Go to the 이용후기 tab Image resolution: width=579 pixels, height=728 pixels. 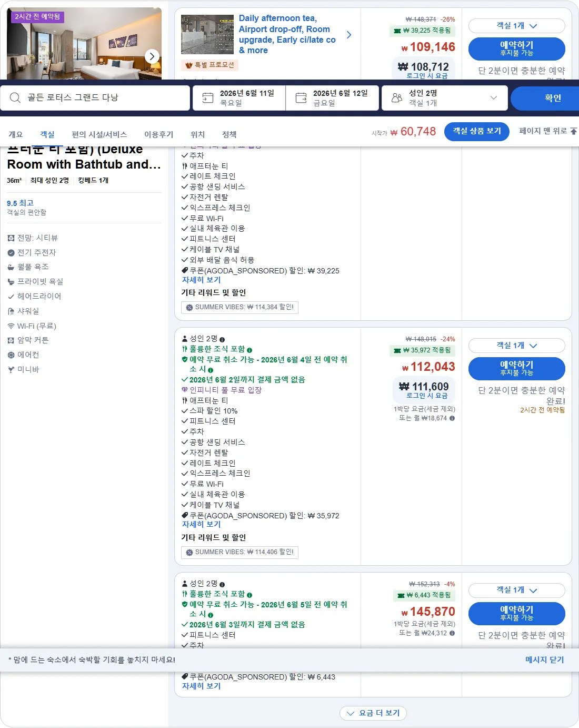159,134
